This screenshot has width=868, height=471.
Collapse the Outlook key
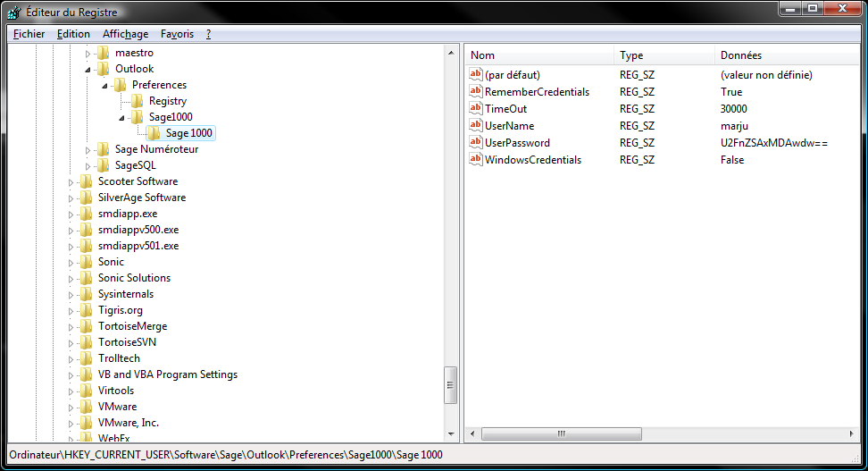(88, 70)
